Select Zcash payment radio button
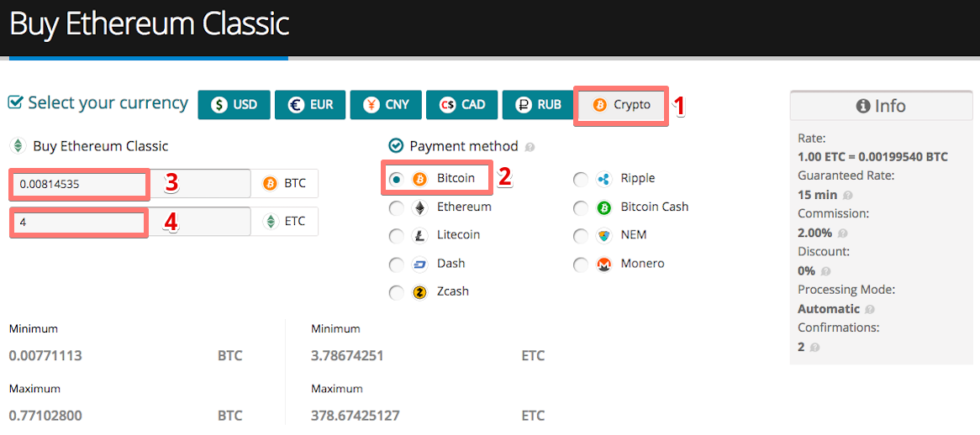This screenshot has width=980, height=435. click(396, 293)
